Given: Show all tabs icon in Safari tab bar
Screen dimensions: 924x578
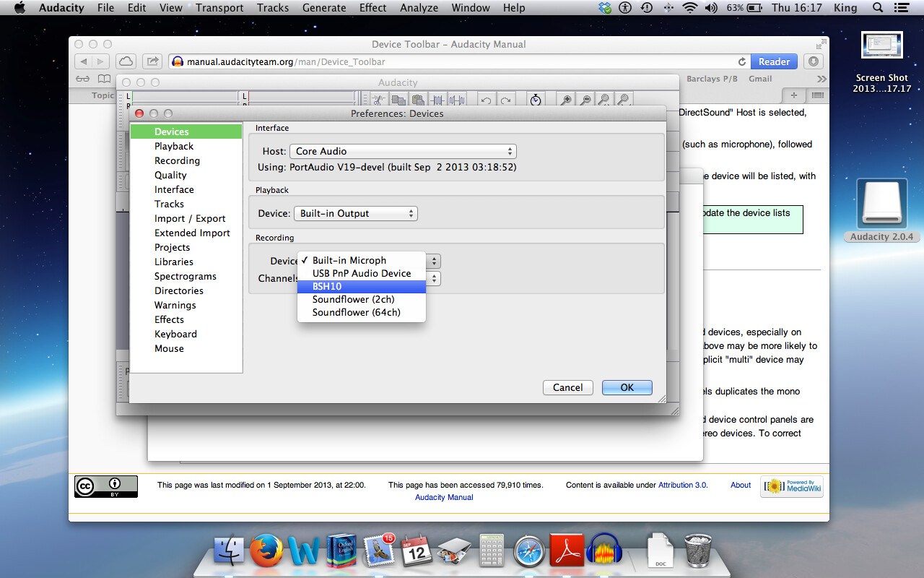Looking at the screenshot, I should coord(818,95).
